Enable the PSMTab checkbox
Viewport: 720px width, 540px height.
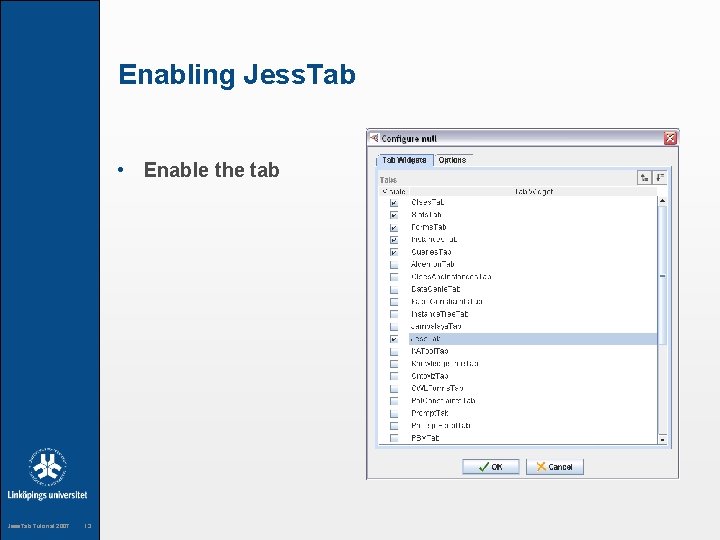394,438
